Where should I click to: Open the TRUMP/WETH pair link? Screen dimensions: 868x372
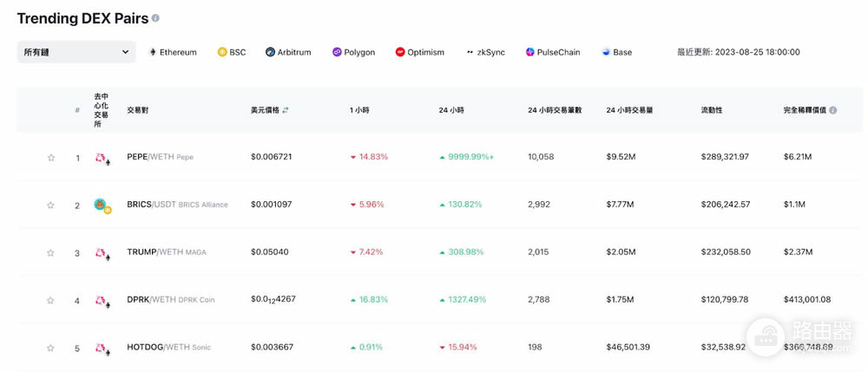coord(166,252)
